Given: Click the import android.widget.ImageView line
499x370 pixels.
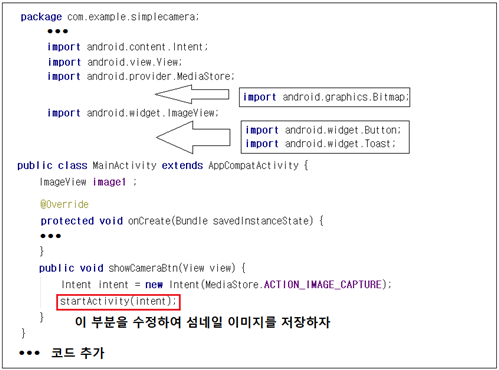Looking at the screenshot, I should pyautogui.click(x=133, y=113).
